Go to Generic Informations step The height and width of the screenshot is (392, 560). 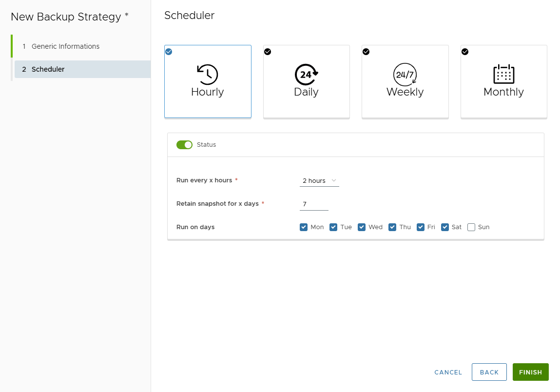(x=65, y=46)
